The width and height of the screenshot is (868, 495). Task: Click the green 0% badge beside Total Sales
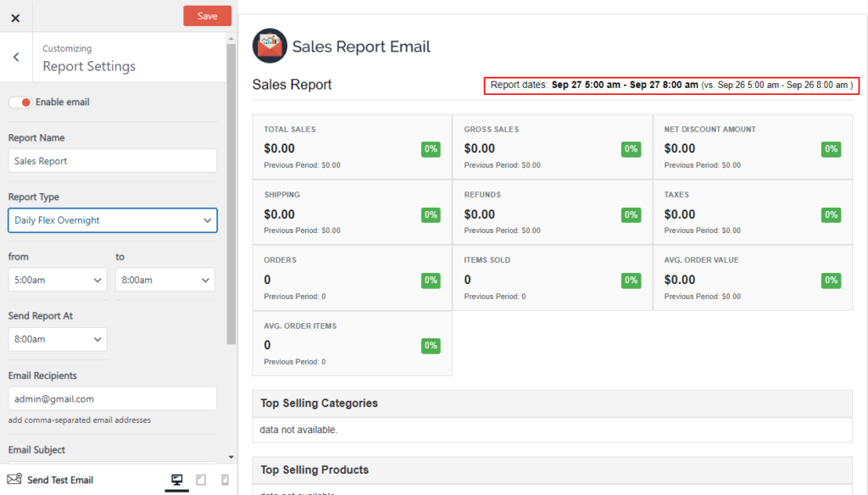pyautogui.click(x=431, y=148)
